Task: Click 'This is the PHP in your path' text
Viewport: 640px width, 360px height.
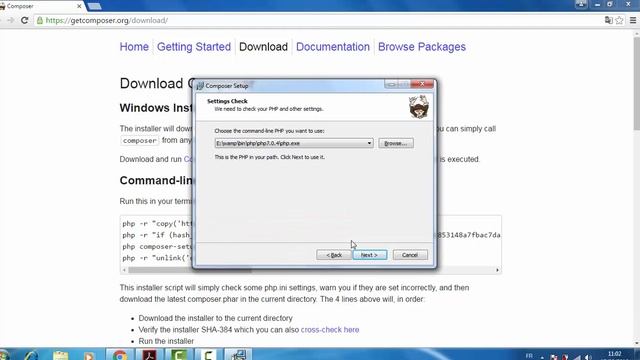Action: [x=269, y=157]
